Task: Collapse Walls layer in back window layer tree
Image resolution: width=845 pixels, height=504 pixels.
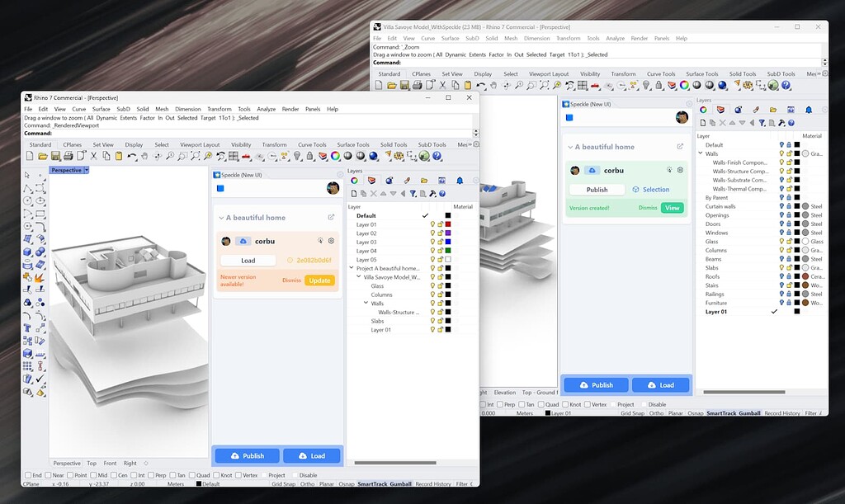Action: tap(700, 153)
